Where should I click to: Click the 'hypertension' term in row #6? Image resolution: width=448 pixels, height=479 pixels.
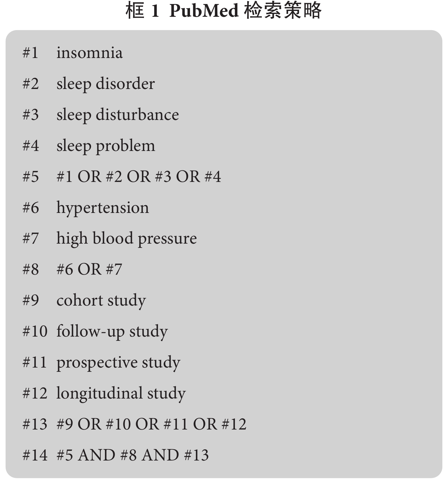(102, 208)
